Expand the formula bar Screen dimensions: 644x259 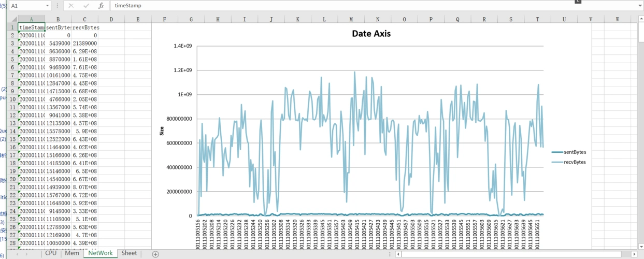click(640, 6)
